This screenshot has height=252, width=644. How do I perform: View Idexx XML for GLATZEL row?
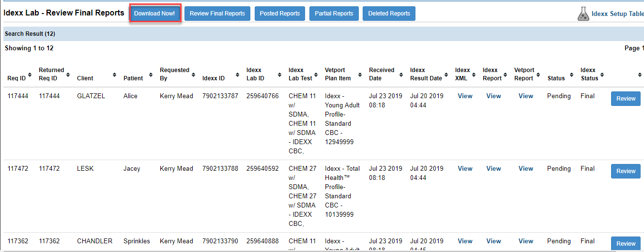(465, 96)
